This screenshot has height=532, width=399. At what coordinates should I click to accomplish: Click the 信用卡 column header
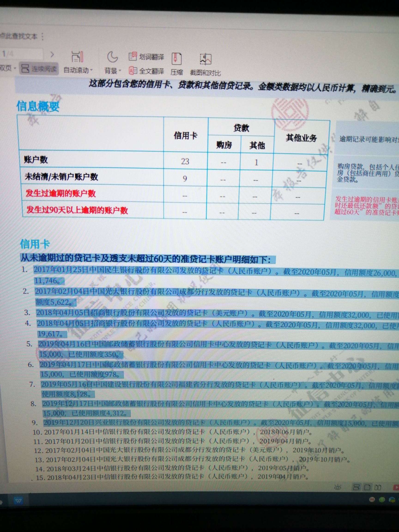click(185, 136)
